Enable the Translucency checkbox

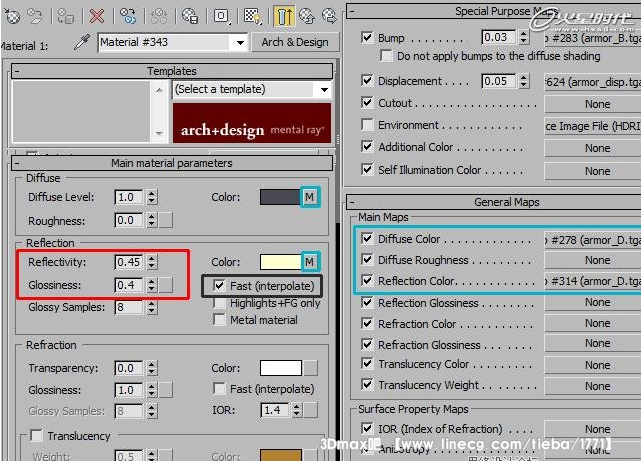pyautogui.click(x=36, y=436)
